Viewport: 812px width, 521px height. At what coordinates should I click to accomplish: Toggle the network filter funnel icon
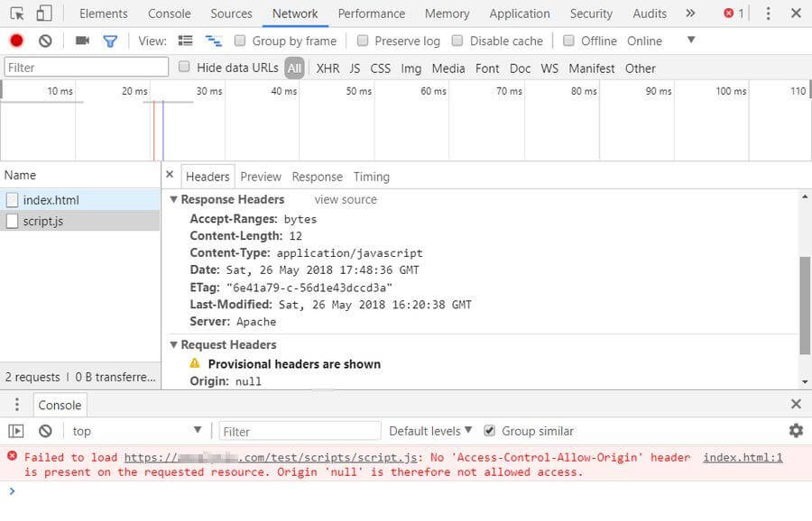click(110, 41)
